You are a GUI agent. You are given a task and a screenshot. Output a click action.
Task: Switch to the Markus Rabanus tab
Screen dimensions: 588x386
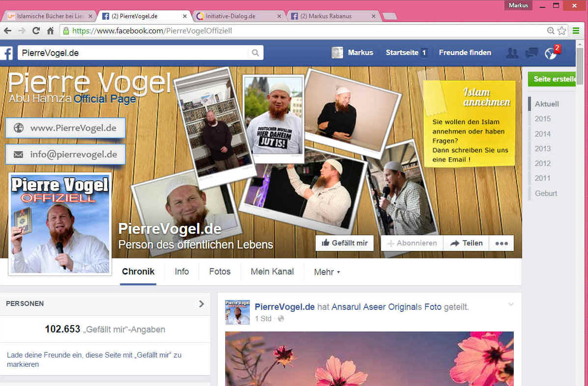click(x=334, y=16)
